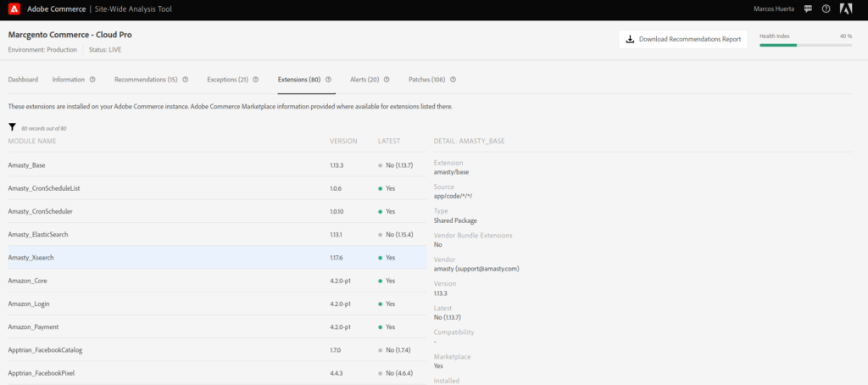Click the Health Index progress bar
Screen dimensions: 868x385
(805, 45)
